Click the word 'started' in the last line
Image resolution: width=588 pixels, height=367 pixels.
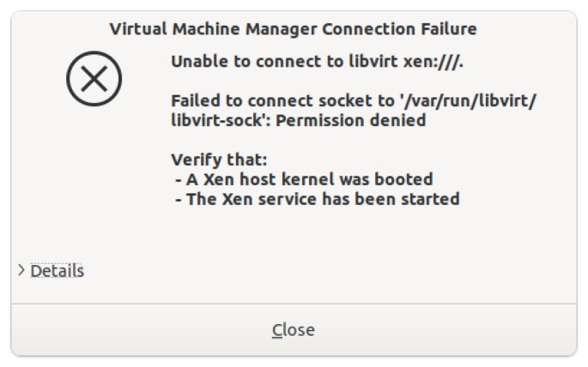point(430,199)
